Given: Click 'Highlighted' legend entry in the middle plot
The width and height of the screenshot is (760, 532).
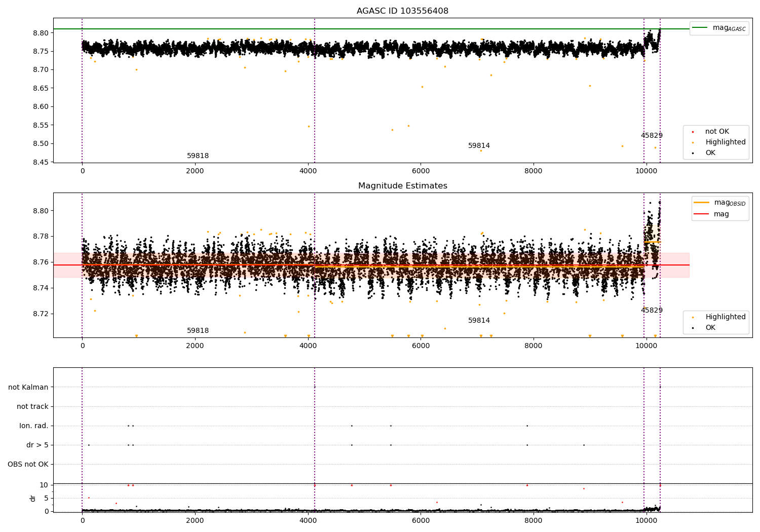Looking at the screenshot, I should [x=719, y=317].
